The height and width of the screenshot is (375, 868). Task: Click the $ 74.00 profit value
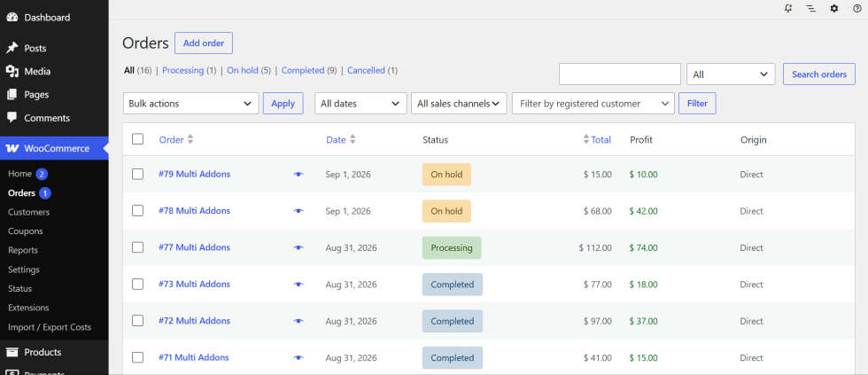tap(643, 247)
